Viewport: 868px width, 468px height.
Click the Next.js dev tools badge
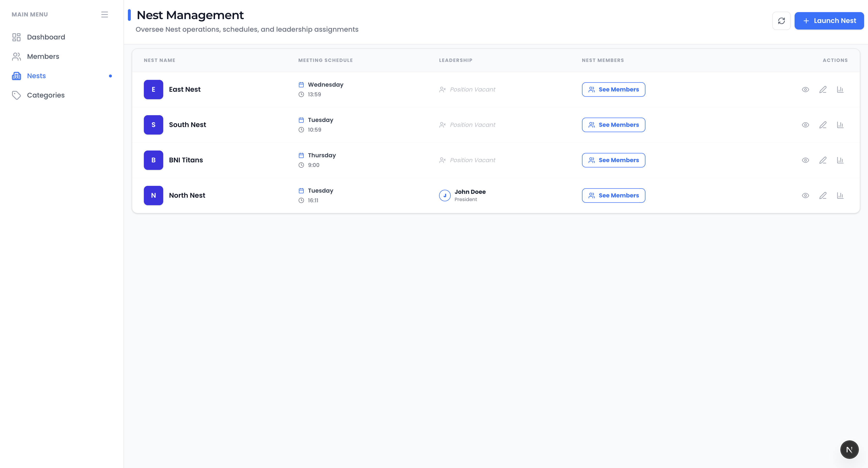849,449
